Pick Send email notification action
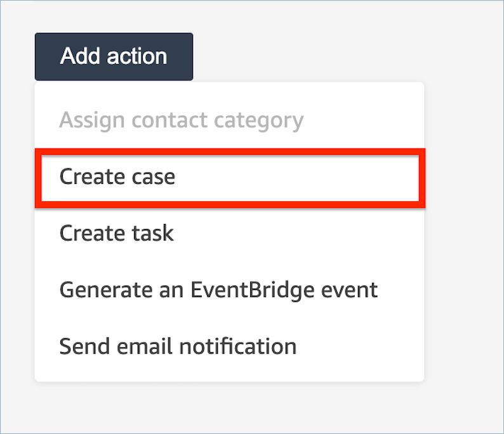504x434 pixels. (x=178, y=346)
